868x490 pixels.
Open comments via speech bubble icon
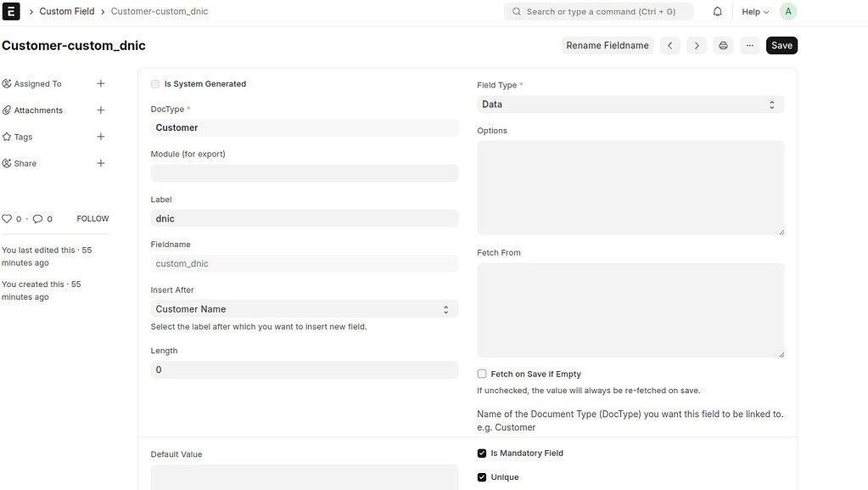coord(37,219)
